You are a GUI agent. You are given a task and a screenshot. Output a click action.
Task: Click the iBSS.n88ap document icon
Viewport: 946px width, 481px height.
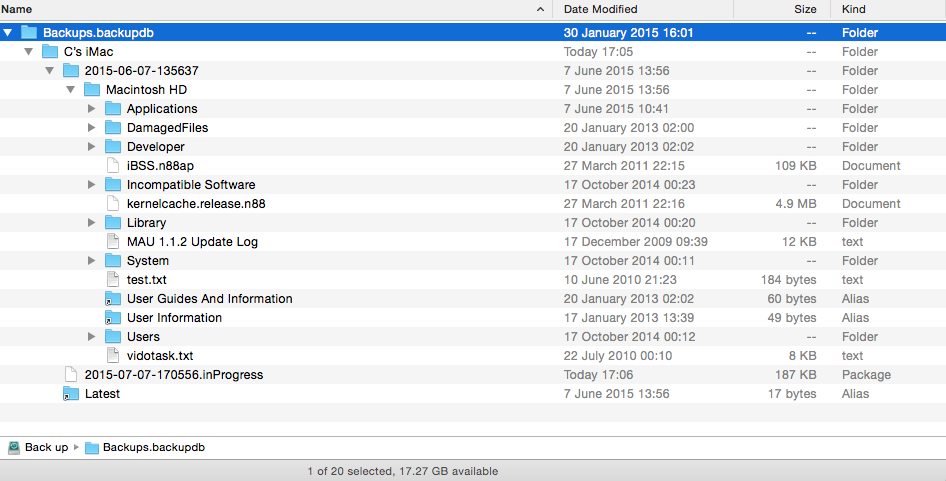coord(113,166)
